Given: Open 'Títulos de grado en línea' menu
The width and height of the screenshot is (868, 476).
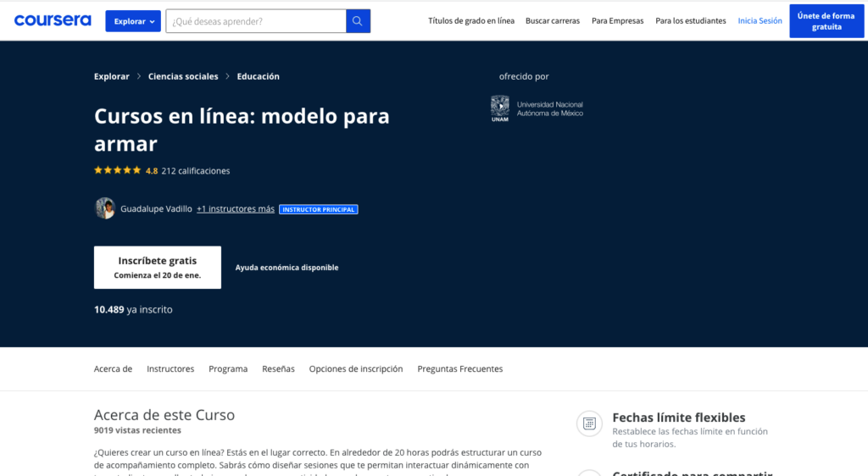Looking at the screenshot, I should click(471, 21).
